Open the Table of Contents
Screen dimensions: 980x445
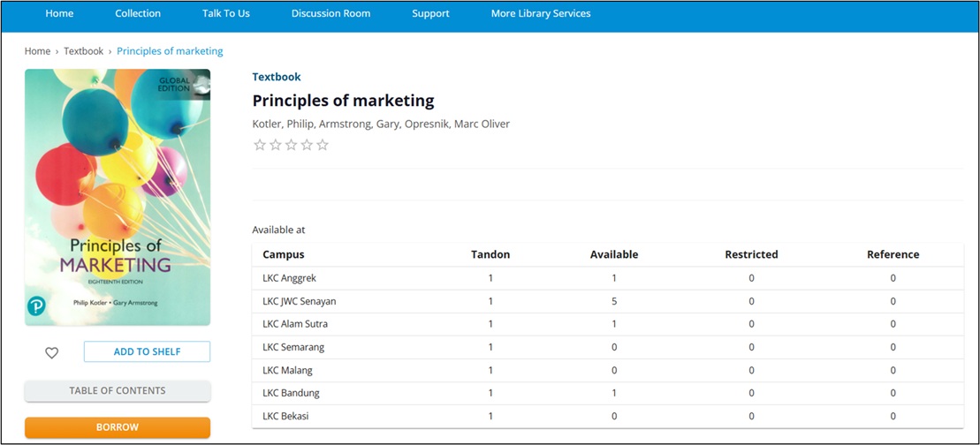click(x=118, y=390)
